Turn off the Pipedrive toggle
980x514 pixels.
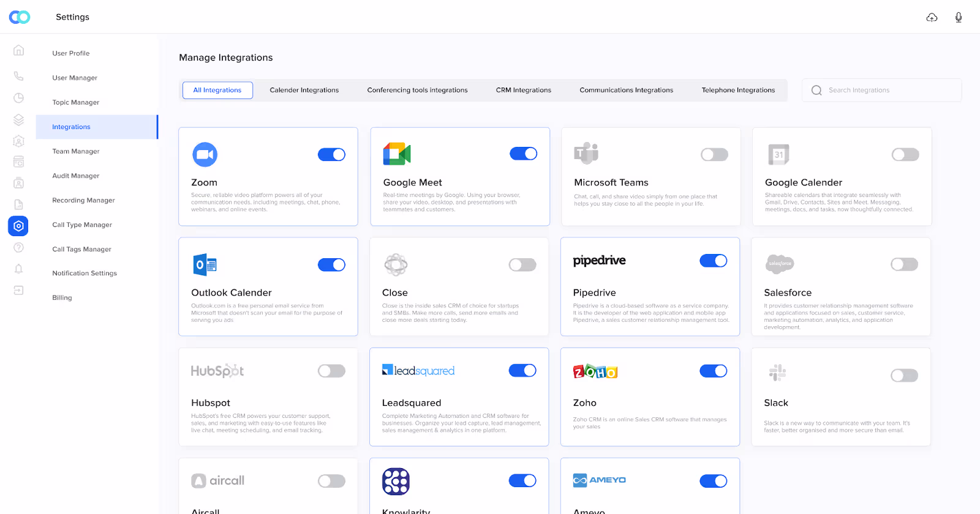[713, 261]
